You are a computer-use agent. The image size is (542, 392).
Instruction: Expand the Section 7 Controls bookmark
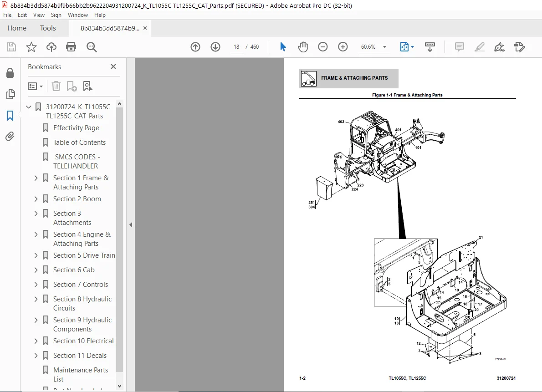[36, 285]
